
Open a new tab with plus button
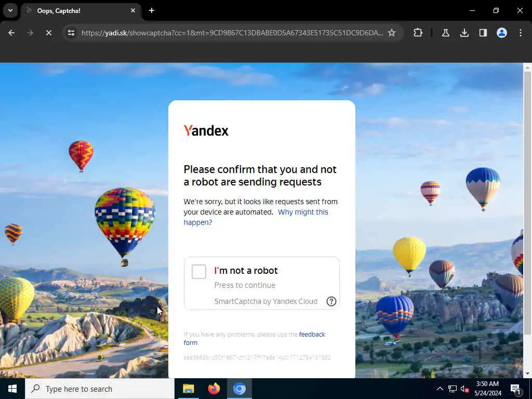click(152, 10)
